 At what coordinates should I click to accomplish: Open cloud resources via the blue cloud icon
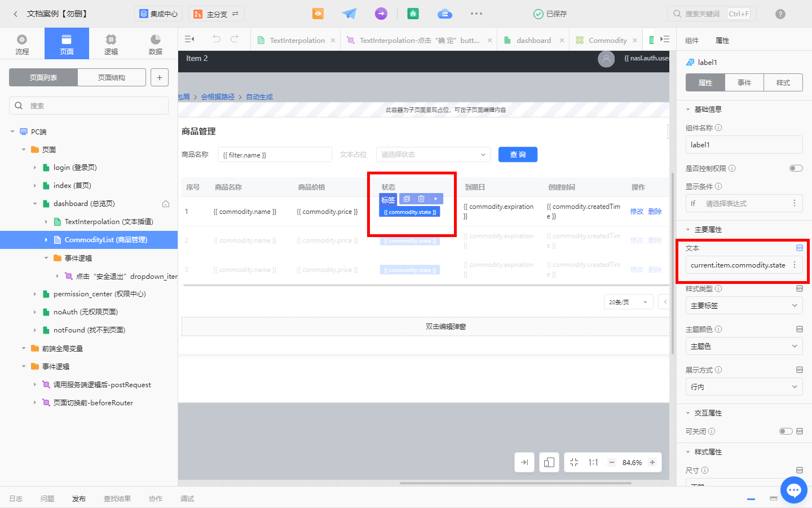[444, 12]
